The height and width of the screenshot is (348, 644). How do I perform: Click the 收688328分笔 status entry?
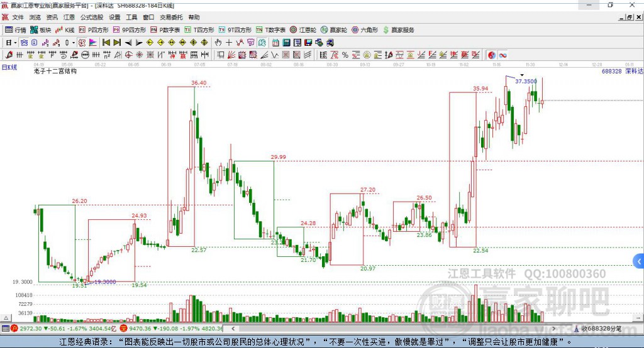pyautogui.click(x=597, y=329)
